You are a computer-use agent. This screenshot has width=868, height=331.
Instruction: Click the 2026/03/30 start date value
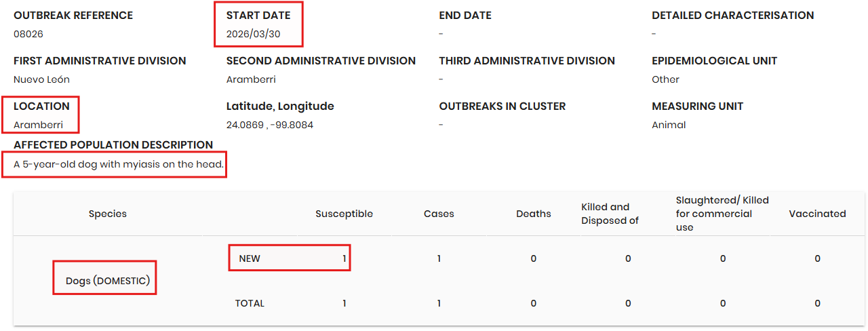pyautogui.click(x=252, y=34)
